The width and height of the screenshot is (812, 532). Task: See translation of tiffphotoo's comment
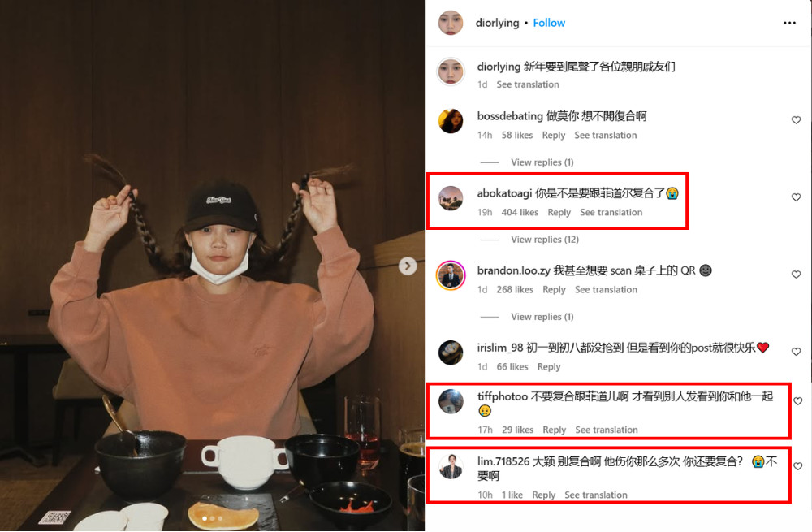coord(607,430)
